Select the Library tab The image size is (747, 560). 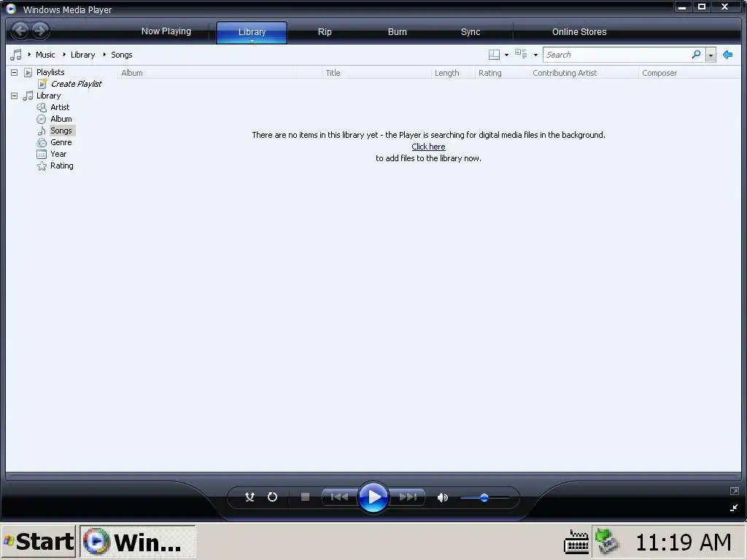(252, 31)
